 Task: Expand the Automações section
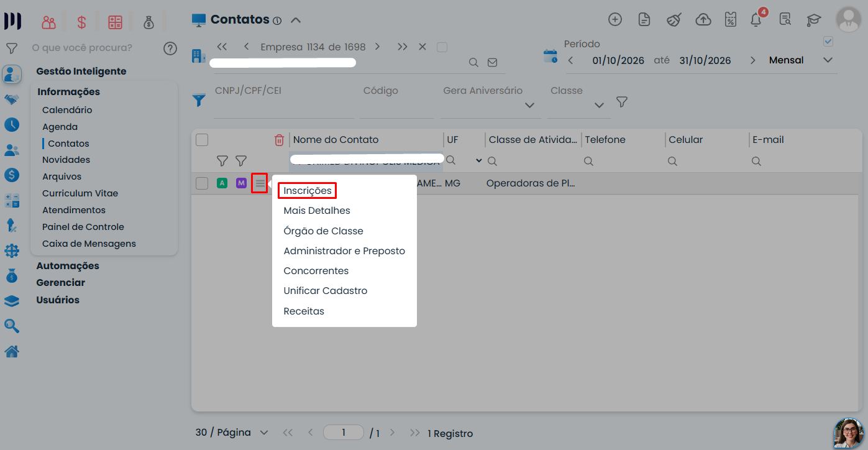tap(68, 265)
